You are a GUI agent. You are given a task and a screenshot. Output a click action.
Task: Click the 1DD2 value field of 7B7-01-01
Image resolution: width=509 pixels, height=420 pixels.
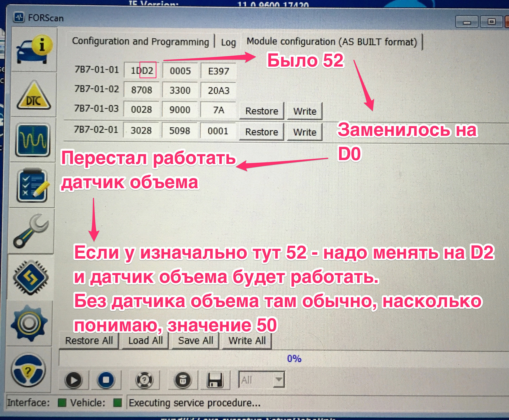142,71
